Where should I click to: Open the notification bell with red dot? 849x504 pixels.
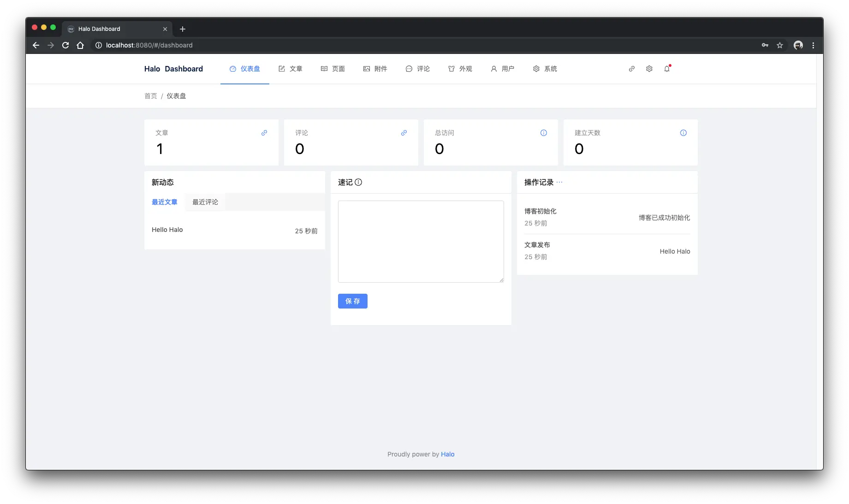pyautogui.click(x=667, y=69)
